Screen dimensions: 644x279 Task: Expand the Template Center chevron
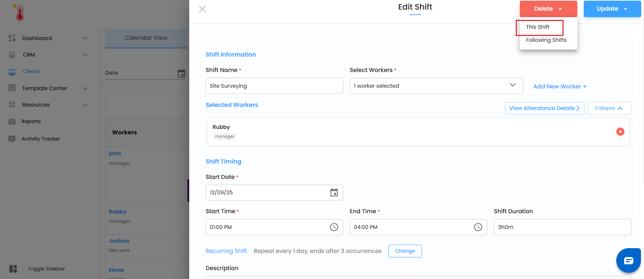tap(85, 88)
